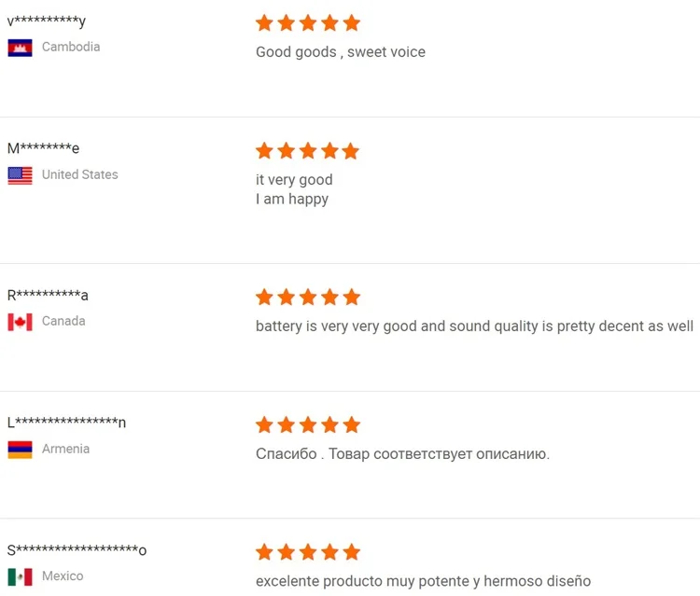Click the Canada flag icon

[x=20, y=322]
